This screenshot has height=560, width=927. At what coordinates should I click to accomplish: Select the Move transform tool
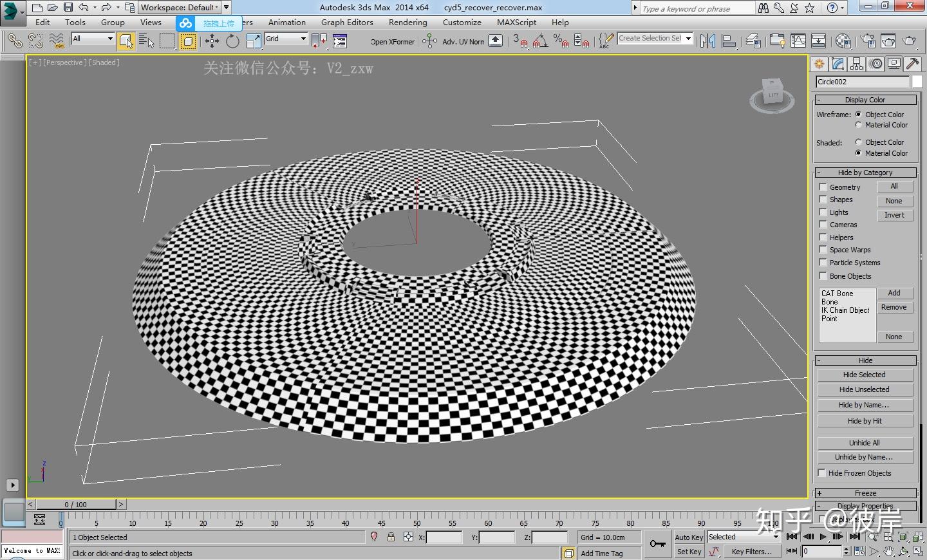coord(212,42)
